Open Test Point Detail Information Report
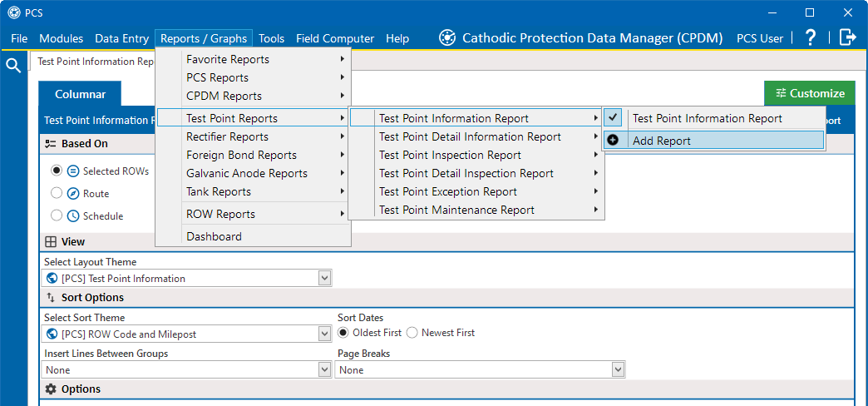The width and height of the screenshot is (868, 406). point(476,136)
